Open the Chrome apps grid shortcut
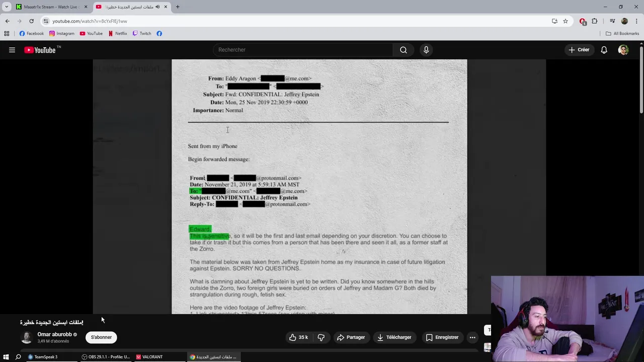 coord(7,34)
